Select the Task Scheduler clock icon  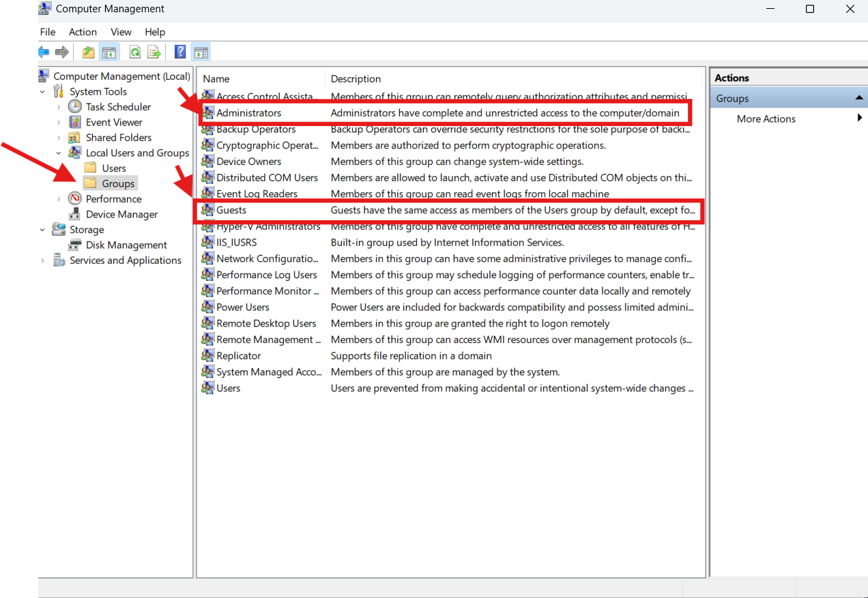click(75, 107)
